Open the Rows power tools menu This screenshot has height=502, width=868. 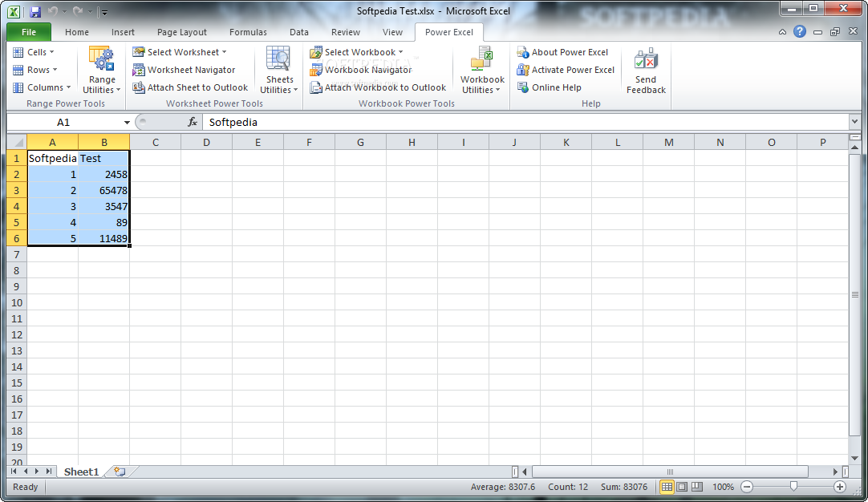point(34,70)
